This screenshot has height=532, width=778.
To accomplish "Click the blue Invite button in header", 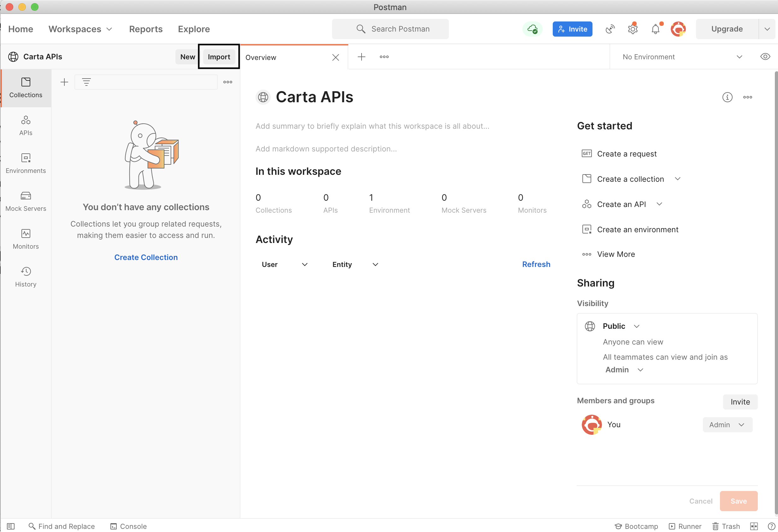I will coord(572,29).
